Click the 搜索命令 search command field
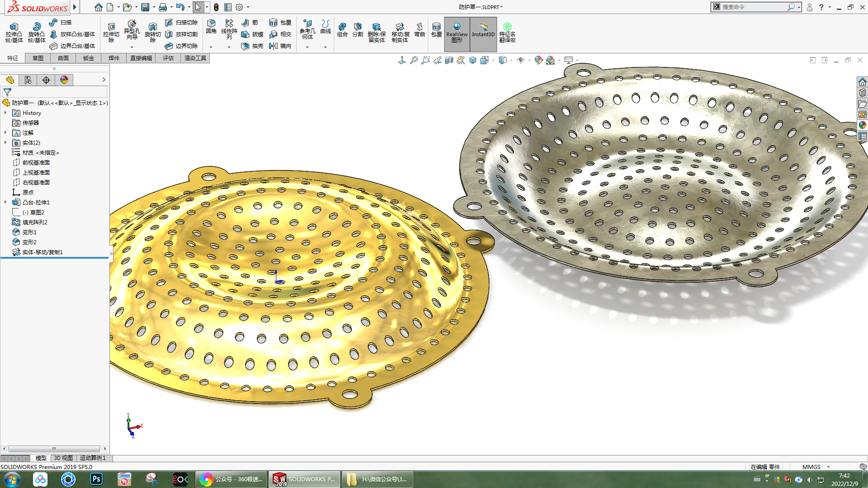 (x=753, y=7)
